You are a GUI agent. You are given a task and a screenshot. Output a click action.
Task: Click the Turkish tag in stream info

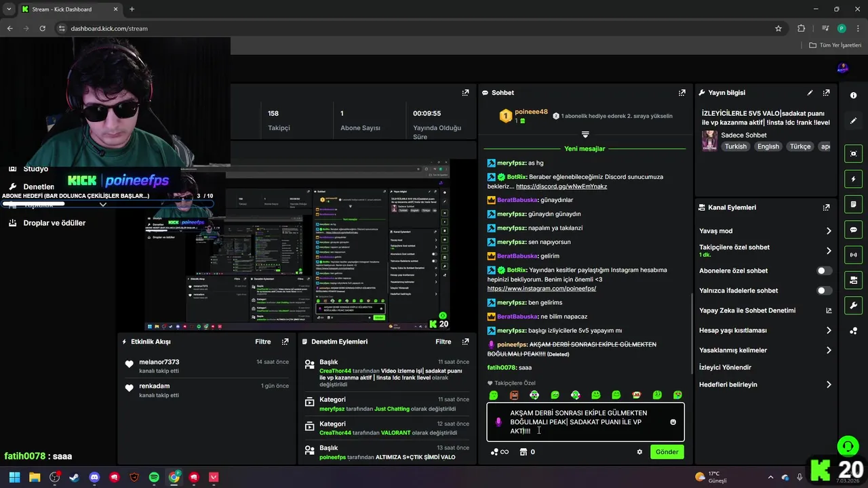(x=735, y=146)
